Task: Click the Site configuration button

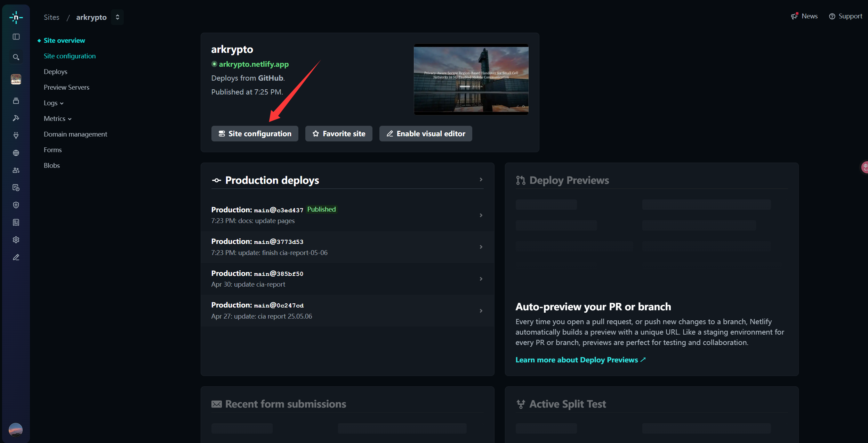Action: (255, 134)
